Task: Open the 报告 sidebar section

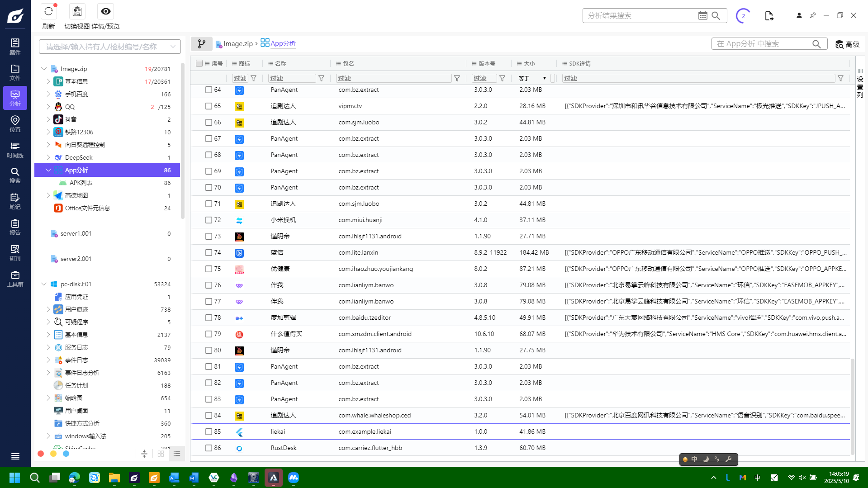Action: coord(15,227)
